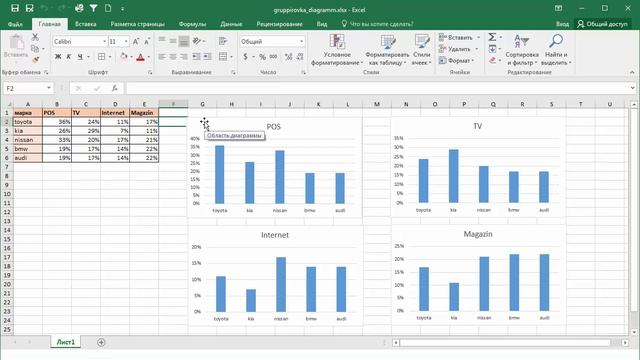Open the borders dropdown arrow
Viewport: 640px width, 360px height.
point(110,57)
